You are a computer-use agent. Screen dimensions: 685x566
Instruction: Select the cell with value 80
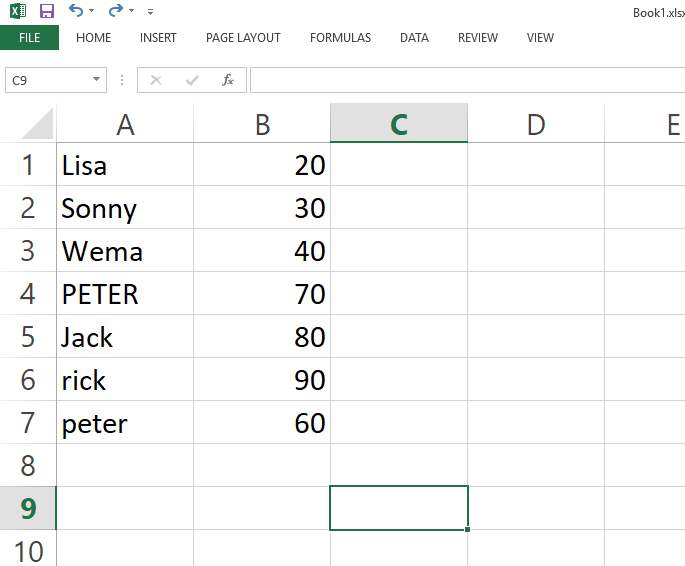(x=262, y=336)
